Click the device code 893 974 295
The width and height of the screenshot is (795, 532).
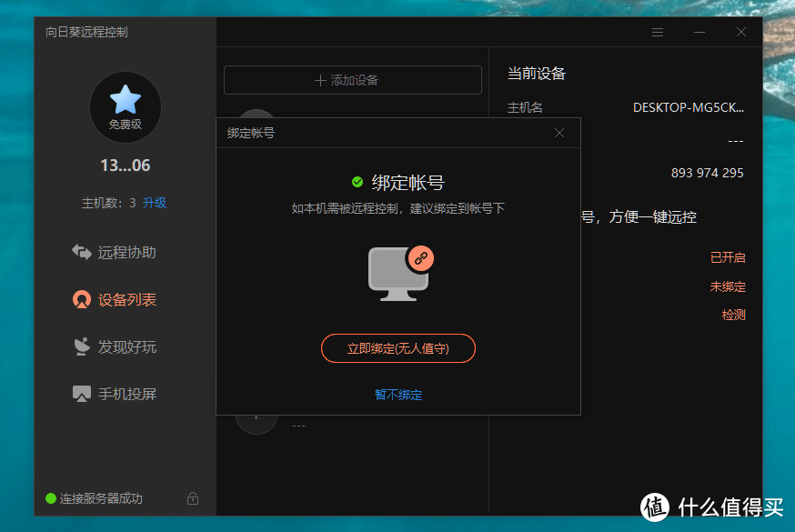coord(708,173)
